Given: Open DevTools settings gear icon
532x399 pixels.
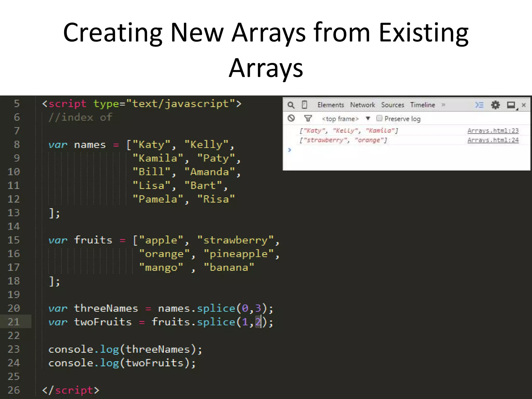Looking at the screenshot, I should [x=495, y=105].
